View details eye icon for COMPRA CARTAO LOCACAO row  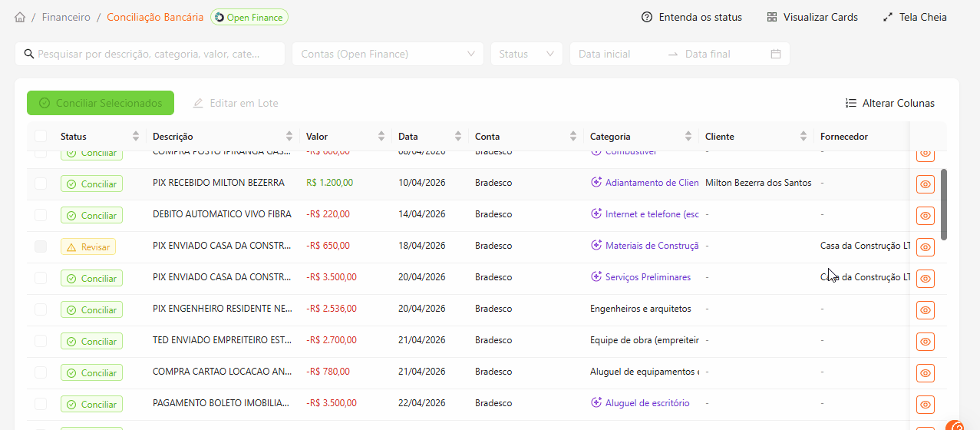pos(926,373)
